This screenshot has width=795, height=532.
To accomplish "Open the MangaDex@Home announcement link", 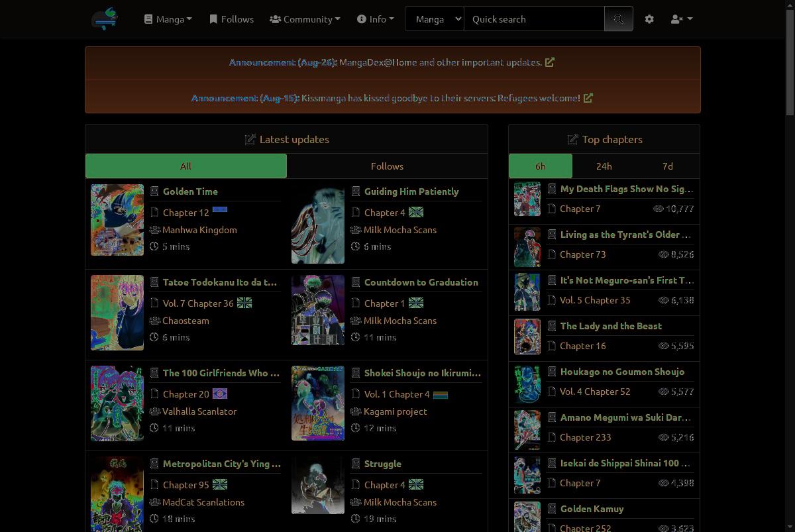I will [441, 62].
